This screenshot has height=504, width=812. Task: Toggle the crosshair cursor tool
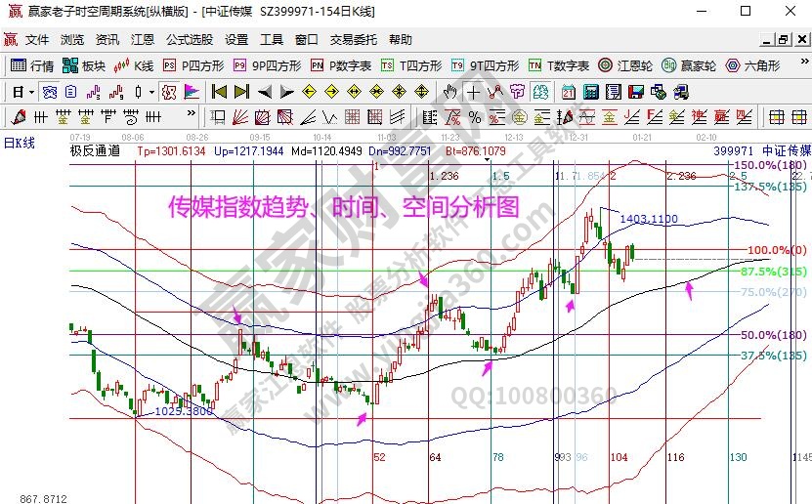(x=473, y=92)
